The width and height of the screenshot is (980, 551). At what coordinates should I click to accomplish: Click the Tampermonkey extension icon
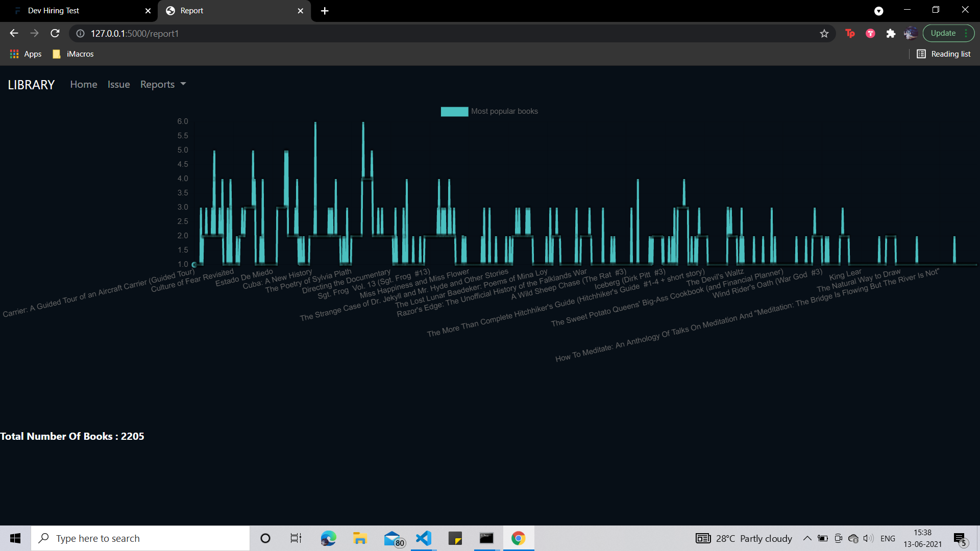click(x=850, y=33)
